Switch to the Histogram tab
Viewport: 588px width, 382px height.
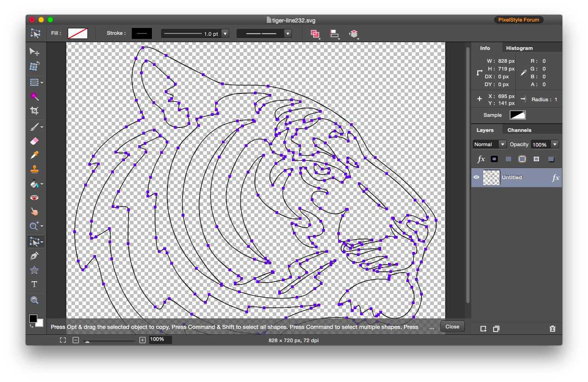(x=519, y=48)
